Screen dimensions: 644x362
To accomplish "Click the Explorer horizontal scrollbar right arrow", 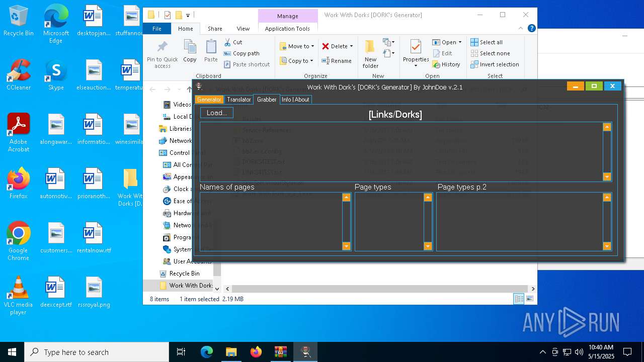I will (533, 289).
